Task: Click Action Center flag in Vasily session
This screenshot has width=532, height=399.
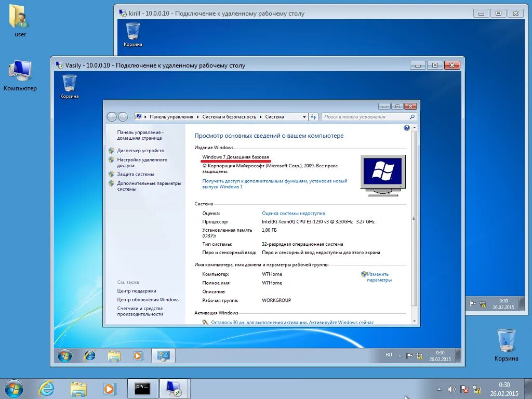Action: pos(409,356)
